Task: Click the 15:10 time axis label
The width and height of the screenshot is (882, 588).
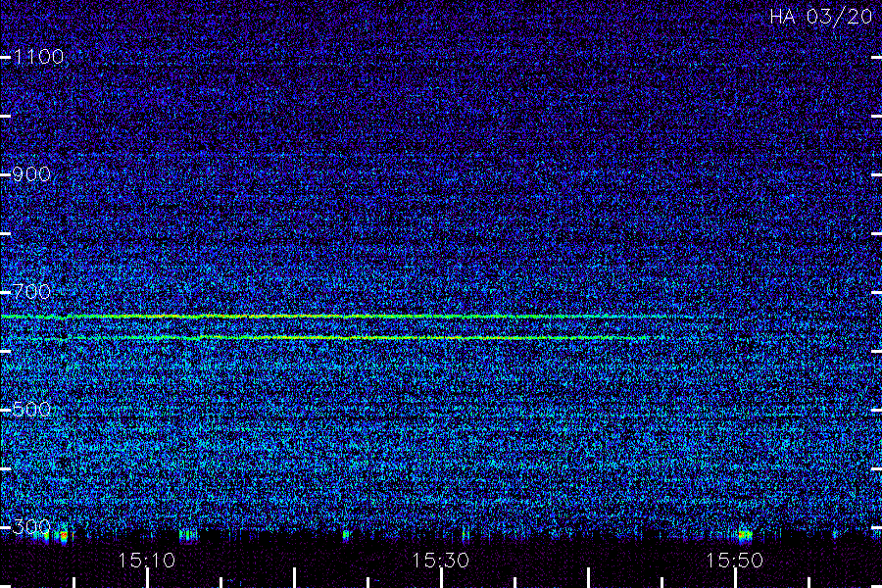Action: coord(146,561)
